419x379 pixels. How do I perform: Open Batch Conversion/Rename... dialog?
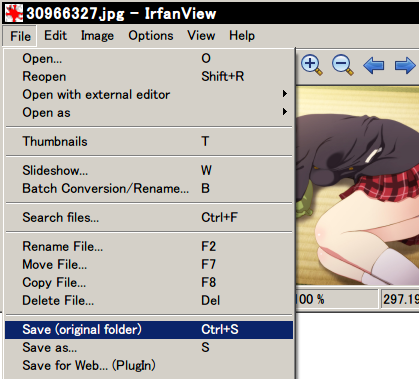click(149, 188)
